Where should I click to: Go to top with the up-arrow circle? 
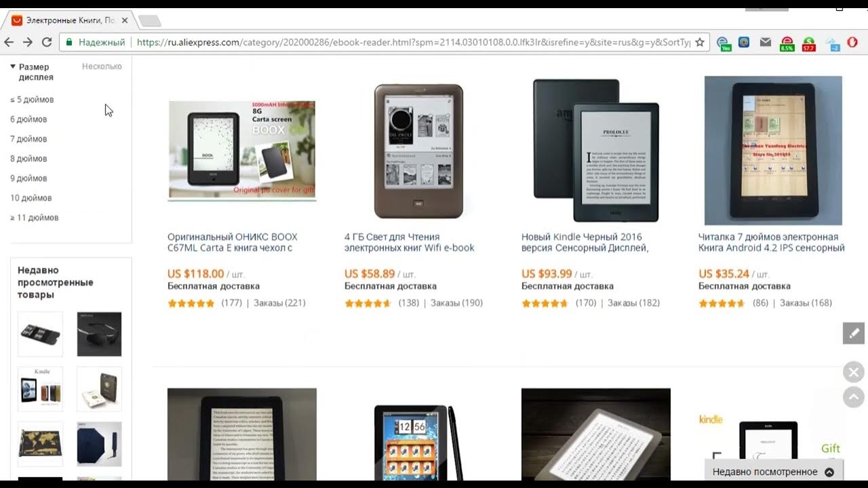(854, 397)
